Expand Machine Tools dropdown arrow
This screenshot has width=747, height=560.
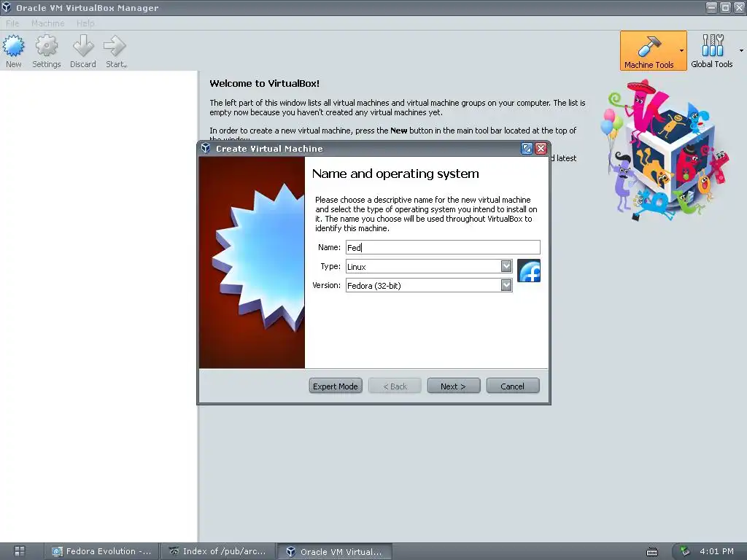click(682, 51)
